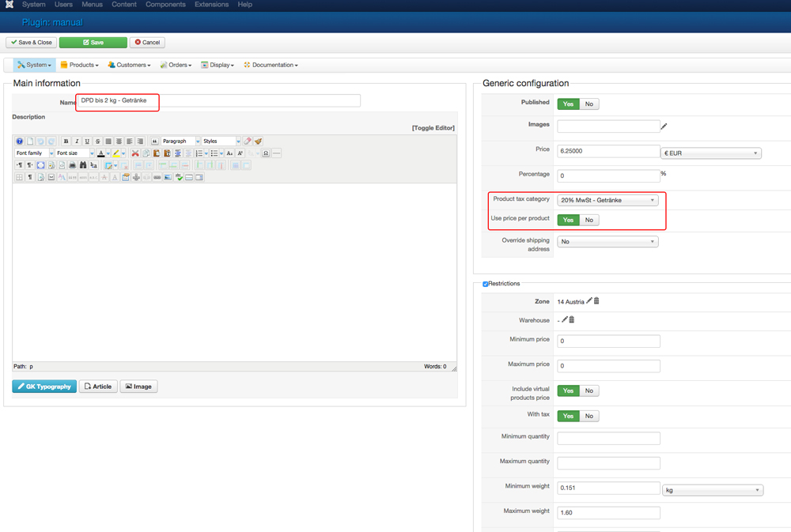Open the Orders menu
The width and height of the screenshot is (791, 532).
click(176, 65)
